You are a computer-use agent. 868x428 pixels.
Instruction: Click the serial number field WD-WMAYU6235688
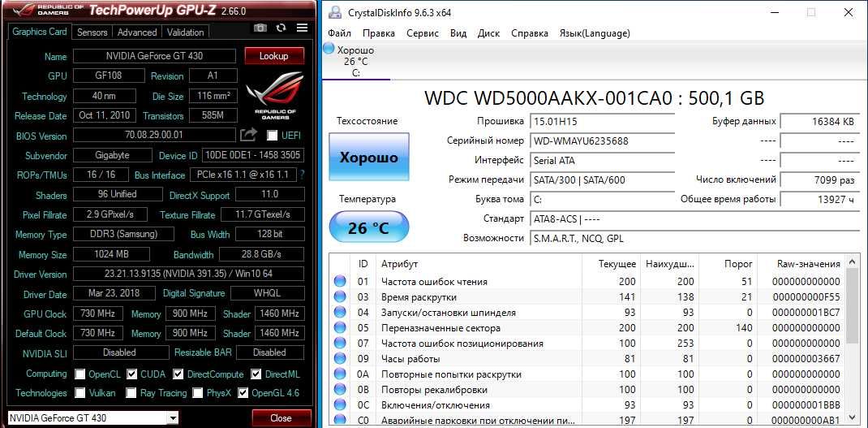(x=602, y=141)
